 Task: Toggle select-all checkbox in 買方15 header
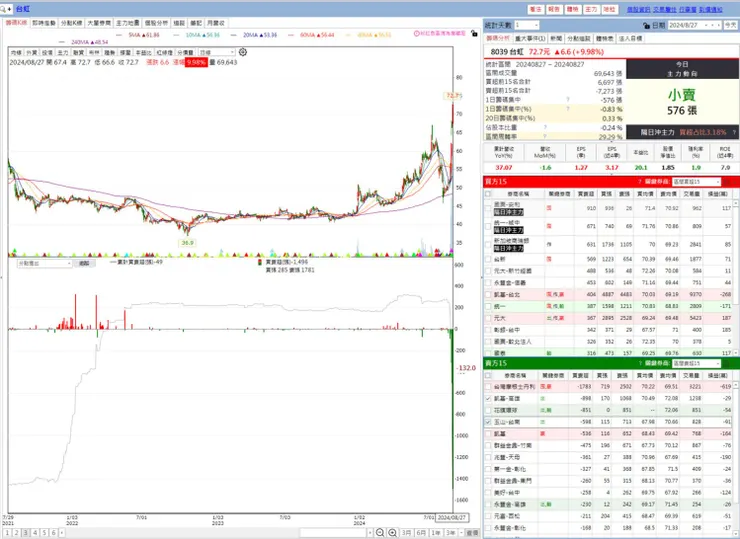[488, 194]
